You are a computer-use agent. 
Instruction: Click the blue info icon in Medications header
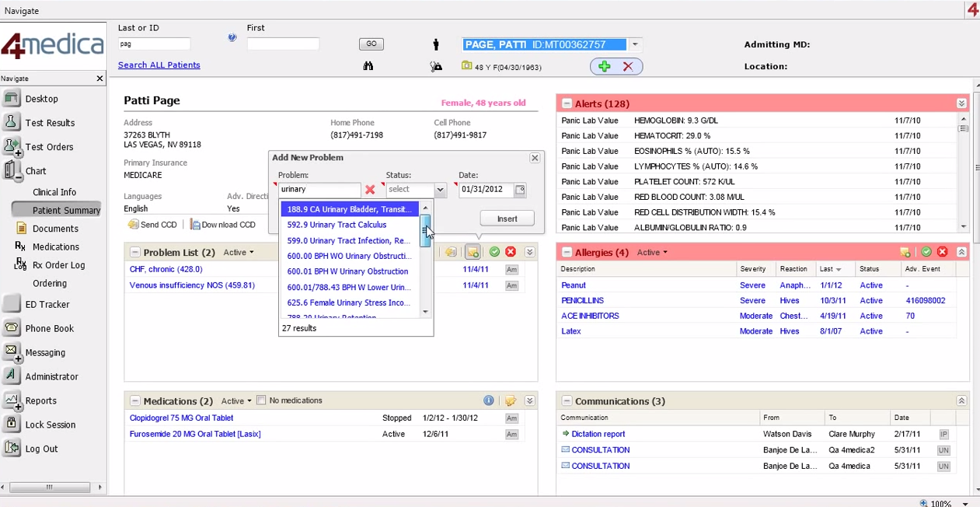pyautogui.click(x=489, y=400)
